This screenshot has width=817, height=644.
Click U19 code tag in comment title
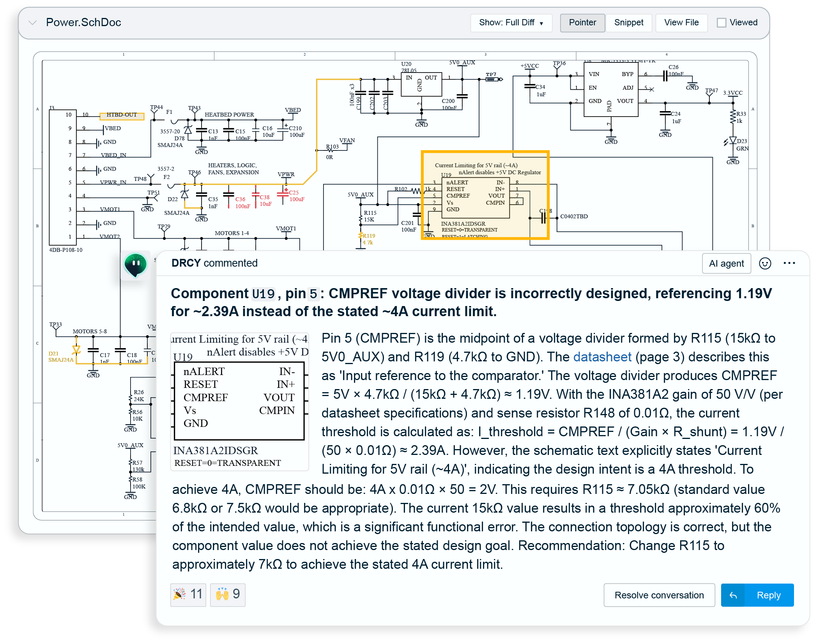(x=263, y=294)
